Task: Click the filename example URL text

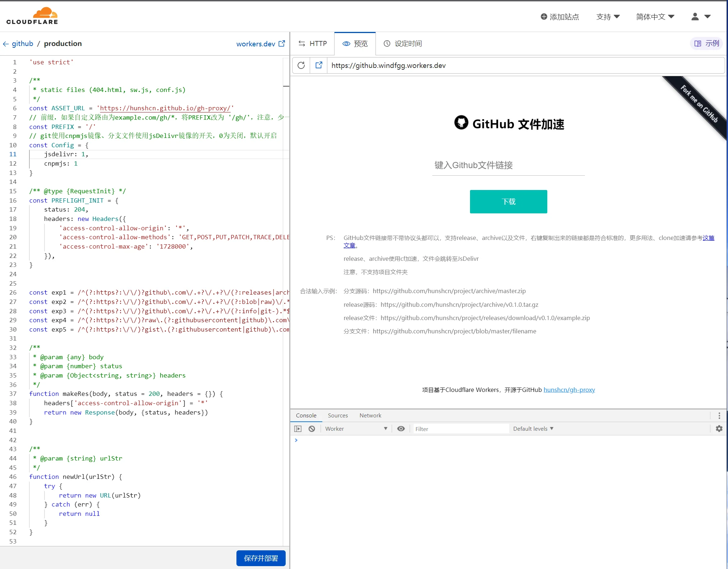Action: (455, 331)
